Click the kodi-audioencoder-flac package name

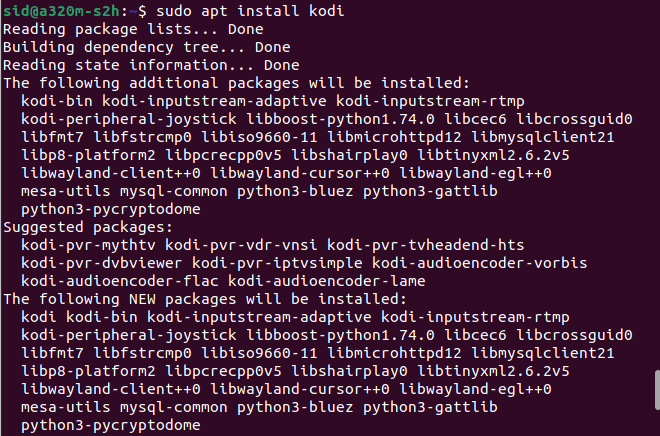pos(120,281)
